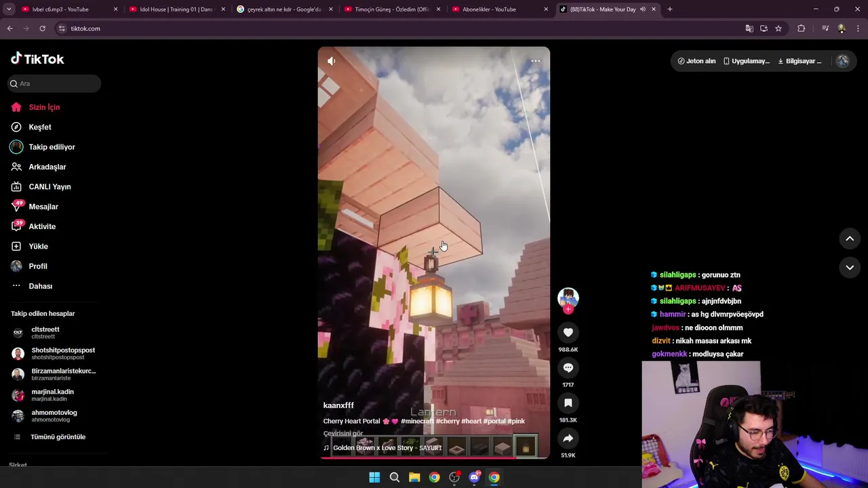
Task: Switch to Abonelikler YouTube tab
Action: (498, 9)
